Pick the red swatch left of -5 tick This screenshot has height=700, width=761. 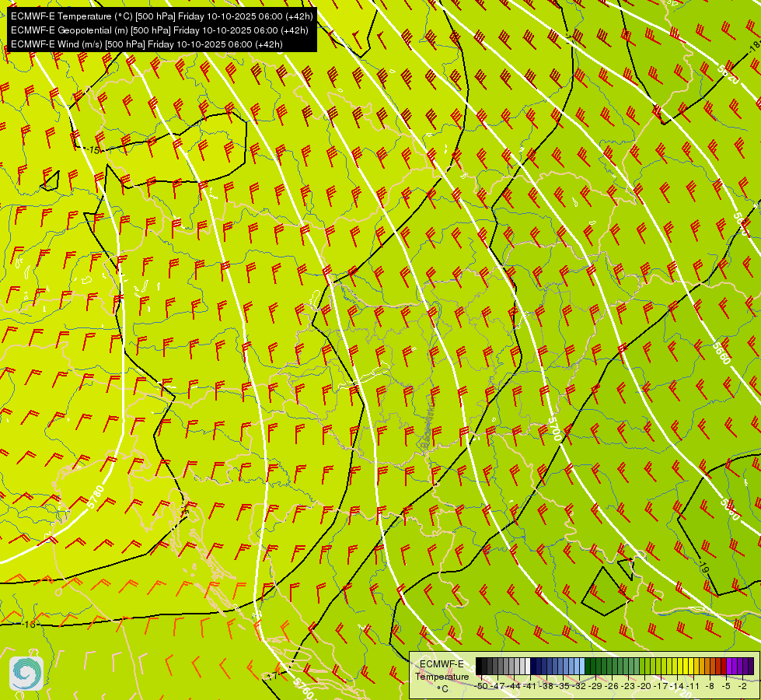[724, 666]
